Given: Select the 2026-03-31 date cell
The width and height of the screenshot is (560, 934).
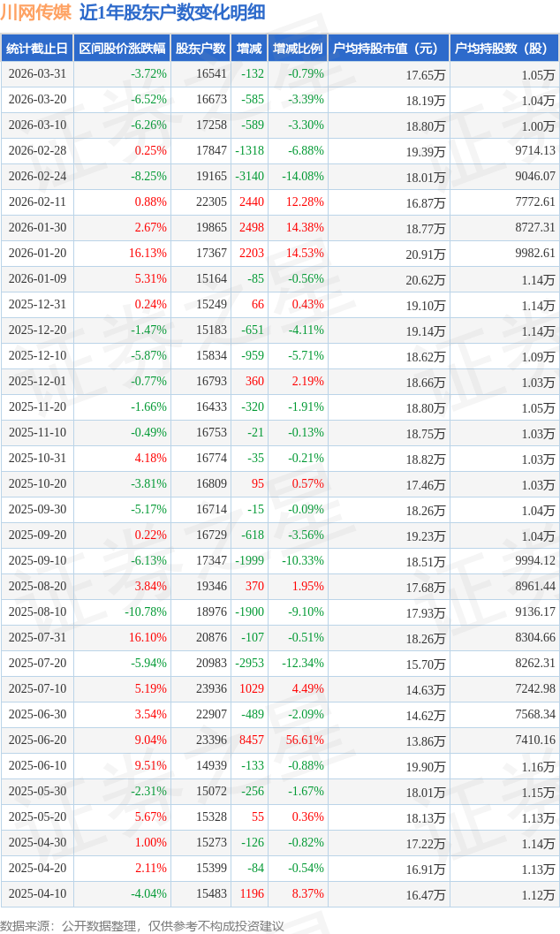Looking at the screenshot, I should 37,74.
